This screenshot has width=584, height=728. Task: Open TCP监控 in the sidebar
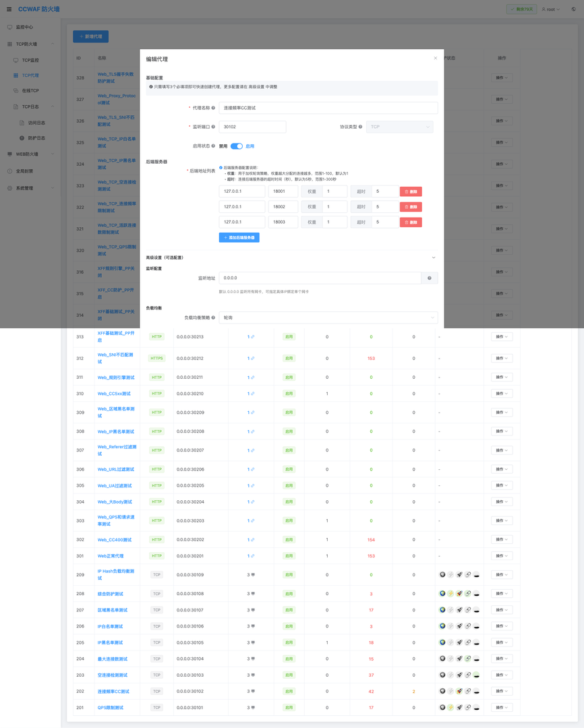click(x=30, y=60)
